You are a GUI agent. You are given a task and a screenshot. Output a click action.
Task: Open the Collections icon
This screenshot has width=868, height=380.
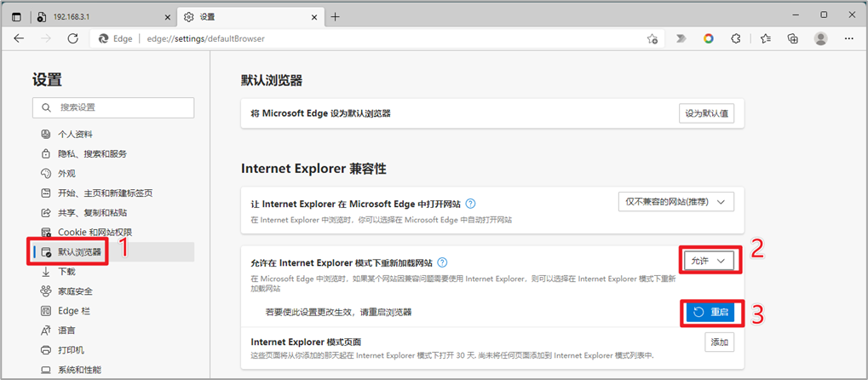[793, 38]
